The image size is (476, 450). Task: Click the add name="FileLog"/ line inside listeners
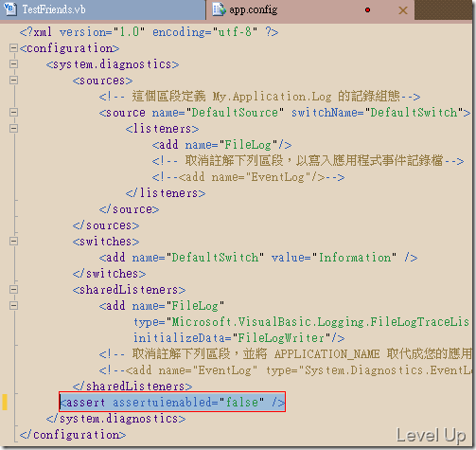tap(221, 145)
